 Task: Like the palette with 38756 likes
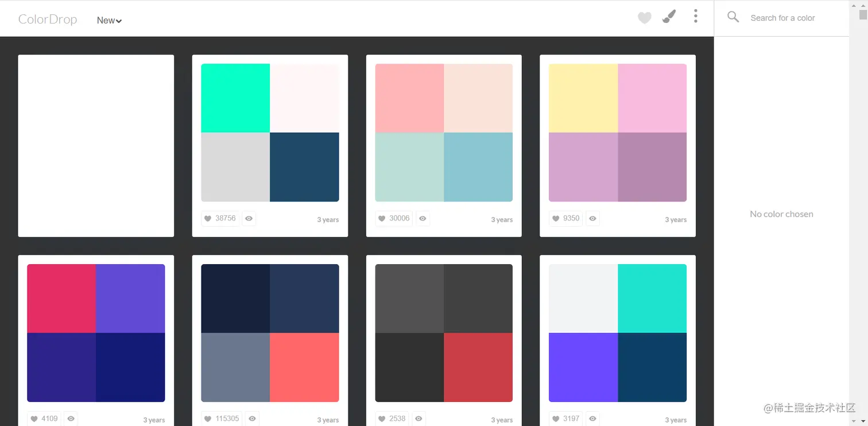point(220,218)
